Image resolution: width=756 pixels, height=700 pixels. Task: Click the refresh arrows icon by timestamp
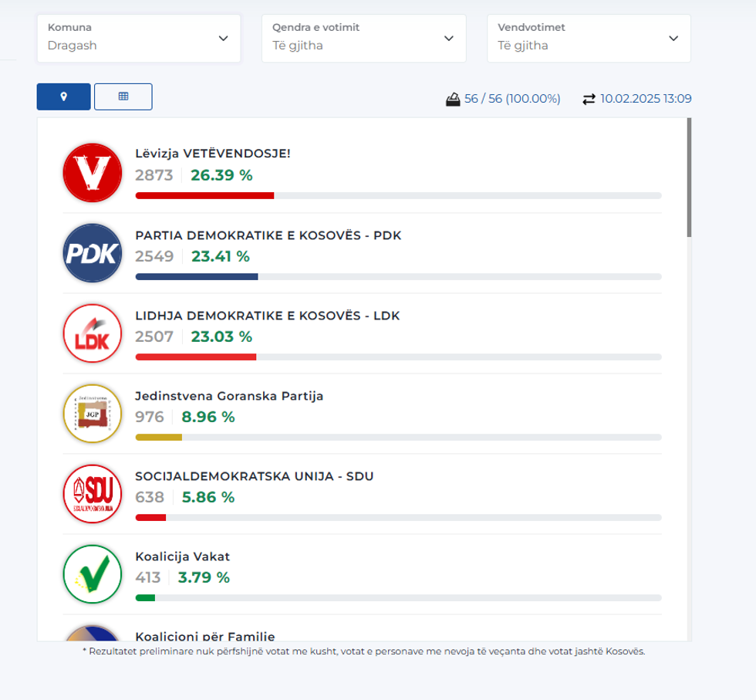(589, 99)
